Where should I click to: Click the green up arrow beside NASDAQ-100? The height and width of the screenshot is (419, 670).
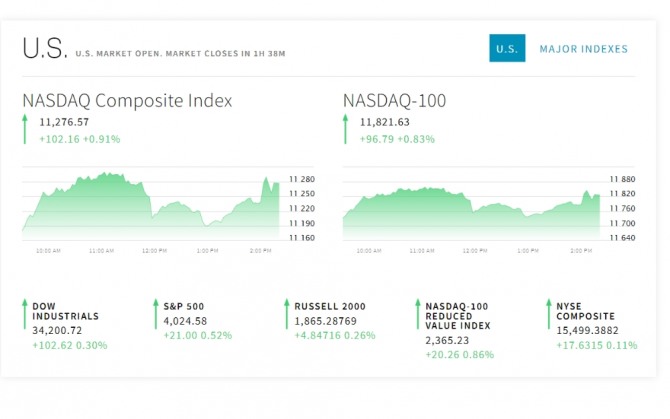click(x=345, y=129)
